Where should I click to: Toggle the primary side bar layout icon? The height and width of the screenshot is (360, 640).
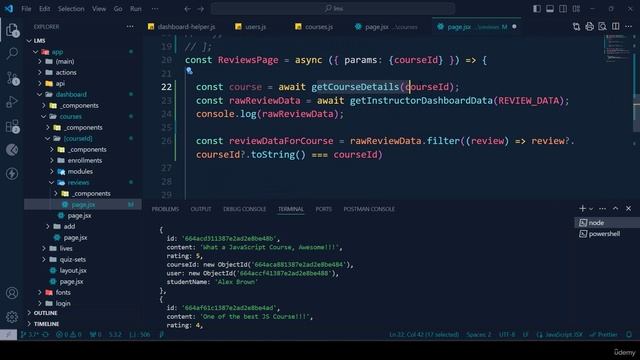tap(537, 9)
